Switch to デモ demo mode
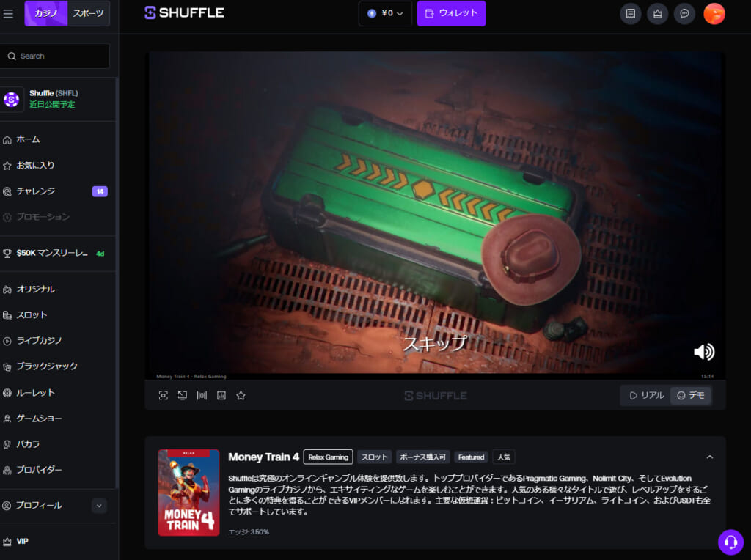 (x=691, y=395)
